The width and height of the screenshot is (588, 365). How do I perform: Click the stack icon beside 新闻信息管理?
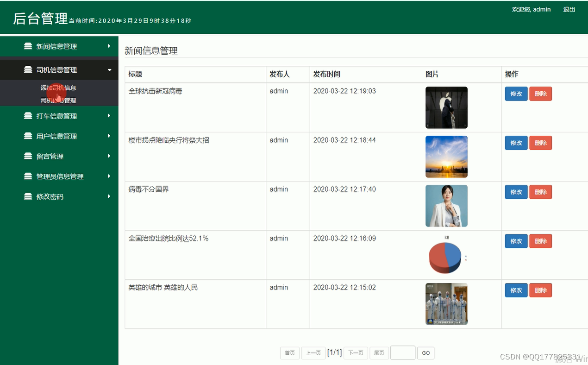(28, 46)
